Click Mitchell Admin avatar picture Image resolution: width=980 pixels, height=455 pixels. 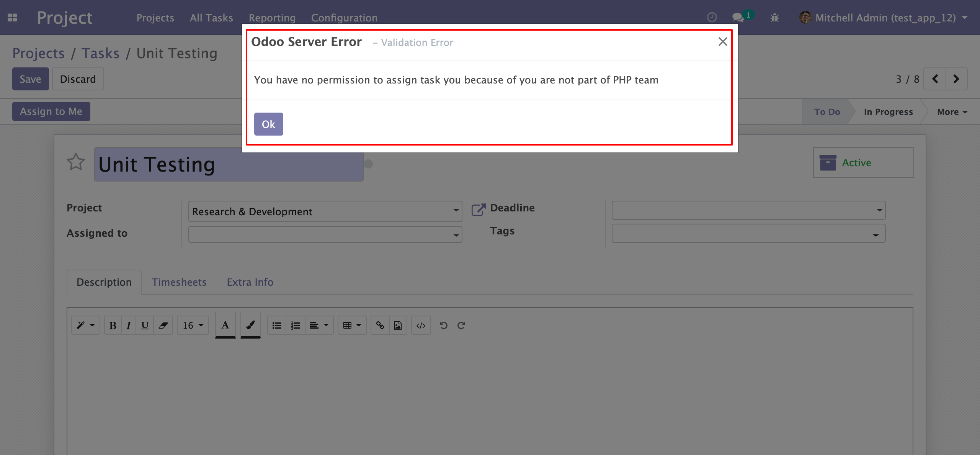(x=805, y=17)
